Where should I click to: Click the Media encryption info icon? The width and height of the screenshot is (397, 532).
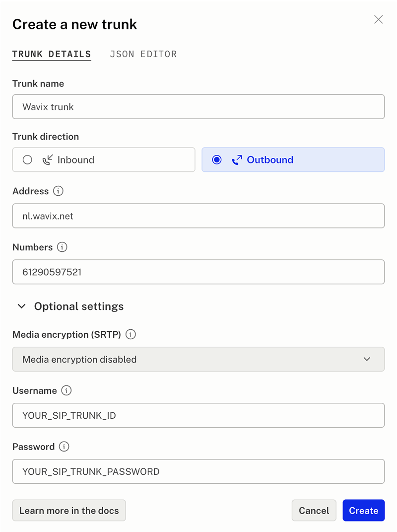click(x=131, y=335)
